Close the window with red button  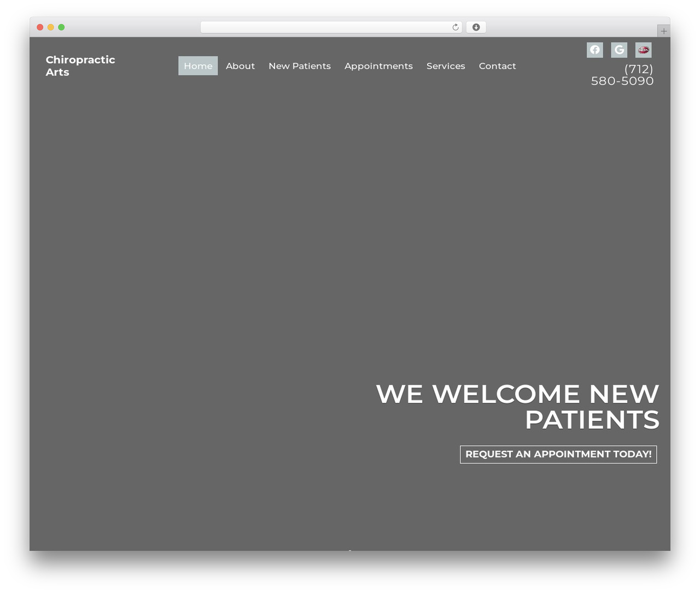pos(40,27)
